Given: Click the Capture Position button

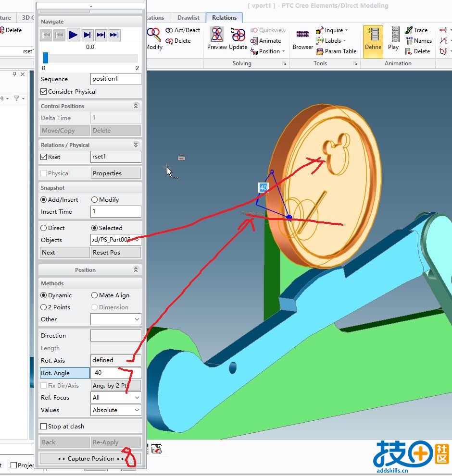Looking at the screenshot, I should pyautogui.click(x=90, y=458).
